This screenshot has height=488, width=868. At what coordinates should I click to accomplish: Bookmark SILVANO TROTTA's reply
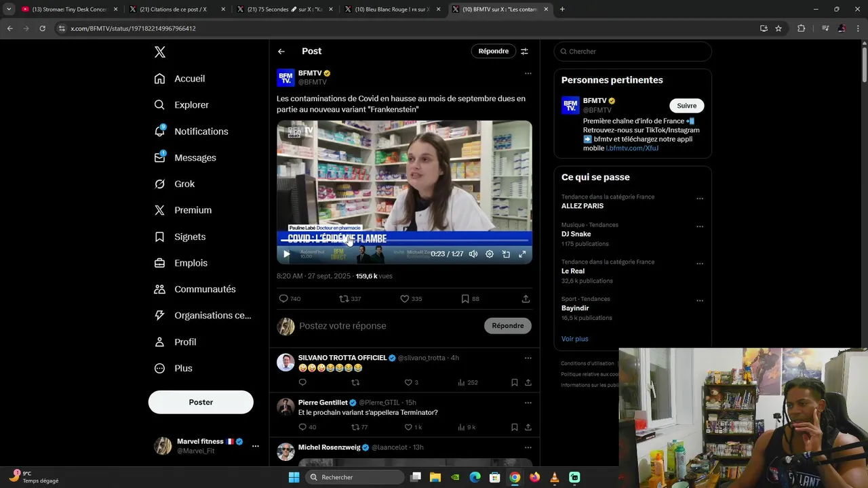point(514,382)
